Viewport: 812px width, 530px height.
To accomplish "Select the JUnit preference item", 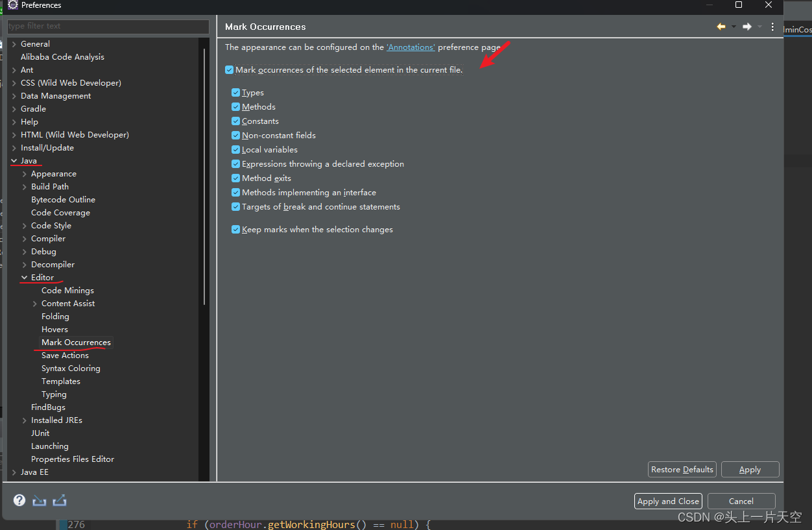I will click(x=40, y=433).
